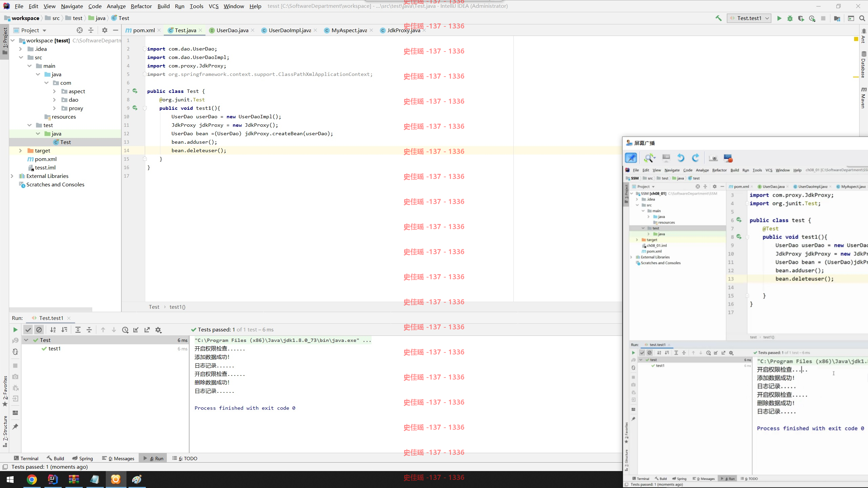Toggle the 2: Favorites side tool window
This screenshot has height=488, width=868.
[x=5, y=391]
